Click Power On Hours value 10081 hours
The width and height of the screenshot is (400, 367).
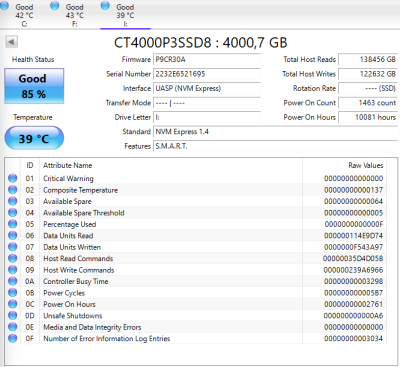368,117
